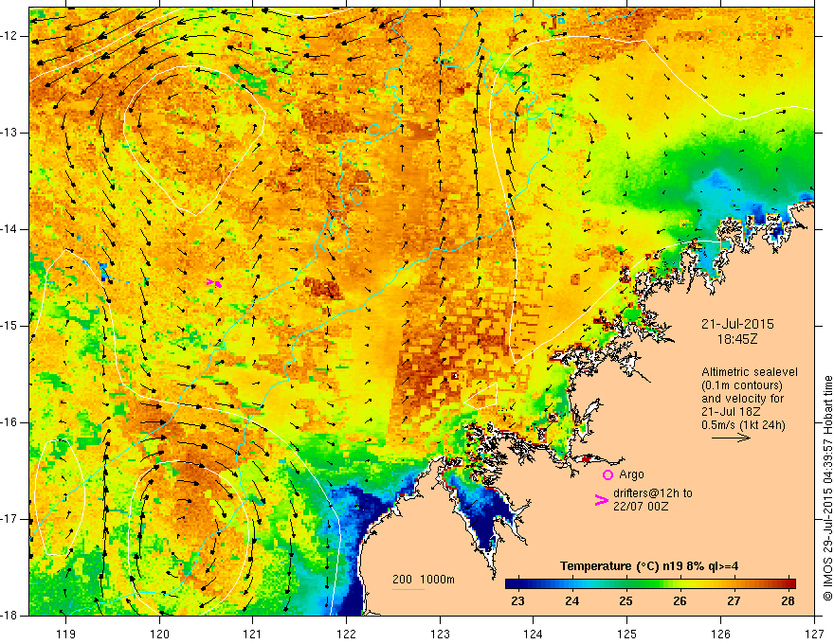The height and width of the screenshot is (644, 834).
Task: Click the magenta drifter marker near 120.6E
Action: [x=214, y=284]
